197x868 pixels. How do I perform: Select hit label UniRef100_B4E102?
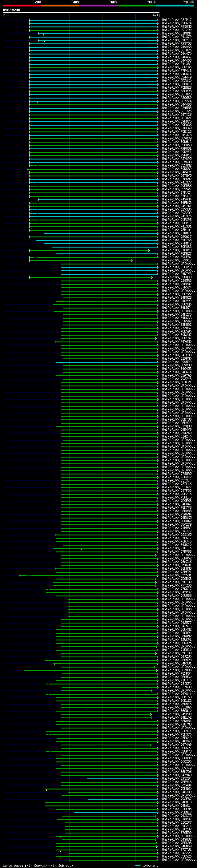point(177,718)
